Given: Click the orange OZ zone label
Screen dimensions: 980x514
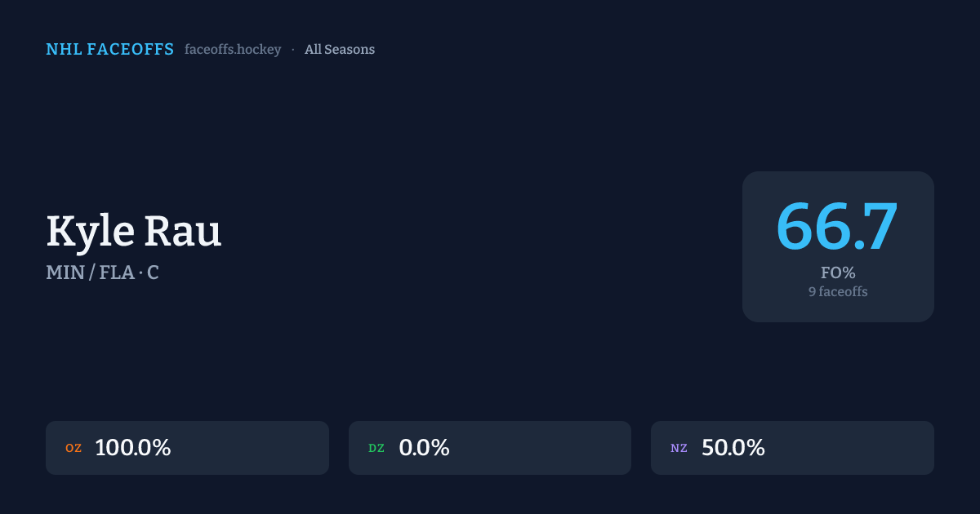Looking at the screenshot, I should tap(73, 448).
